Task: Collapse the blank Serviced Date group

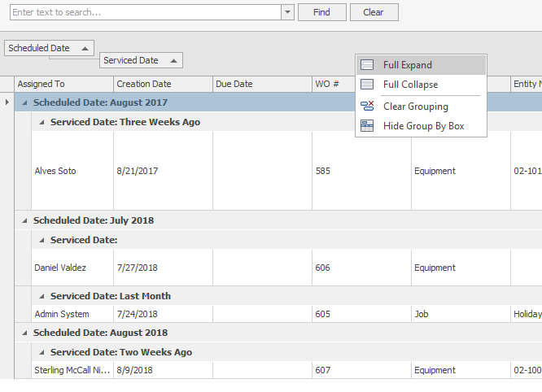Action: [42, 240]
